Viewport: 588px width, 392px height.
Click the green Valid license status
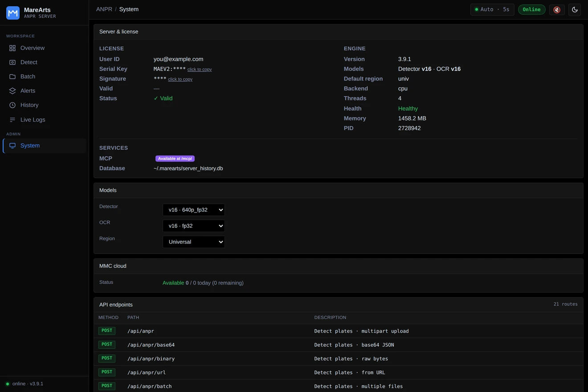[163, 98]
